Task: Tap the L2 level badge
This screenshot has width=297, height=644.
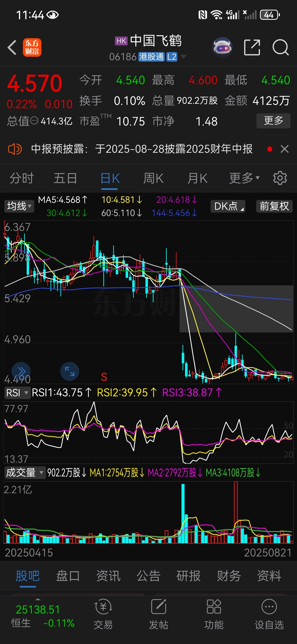Action: [x=172, y=57]
